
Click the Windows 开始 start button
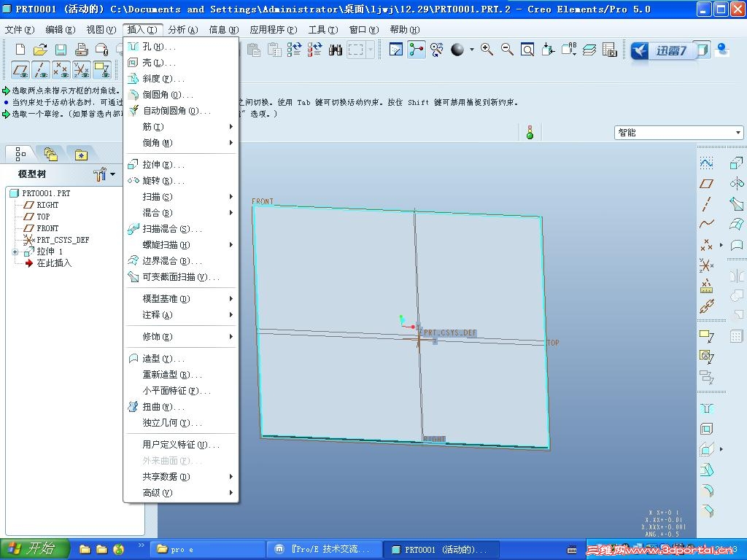[x=34, y=549]
